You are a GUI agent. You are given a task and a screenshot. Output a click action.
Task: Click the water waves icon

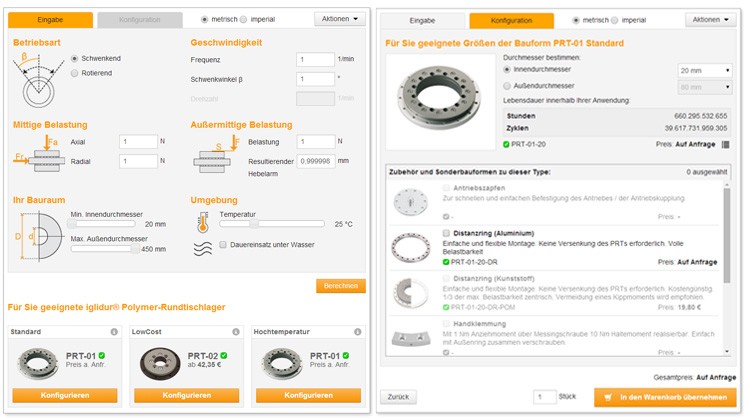pyautogui.click(x=203, y=249)
